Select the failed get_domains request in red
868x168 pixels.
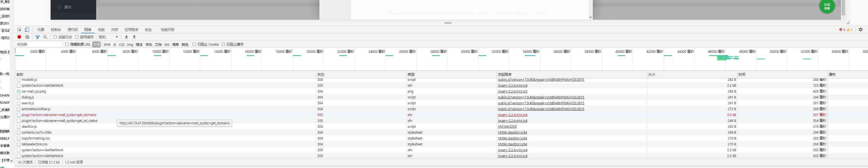tap(59, 115)
